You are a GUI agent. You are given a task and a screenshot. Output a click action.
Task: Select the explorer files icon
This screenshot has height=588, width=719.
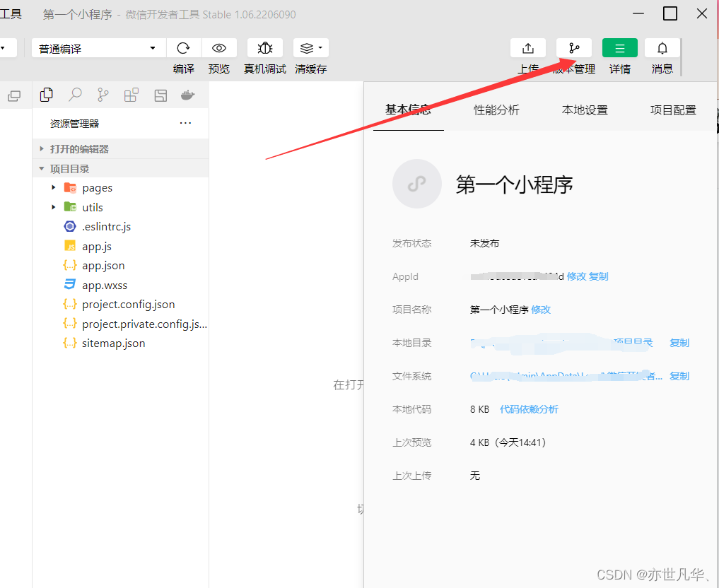click(47, 95)
